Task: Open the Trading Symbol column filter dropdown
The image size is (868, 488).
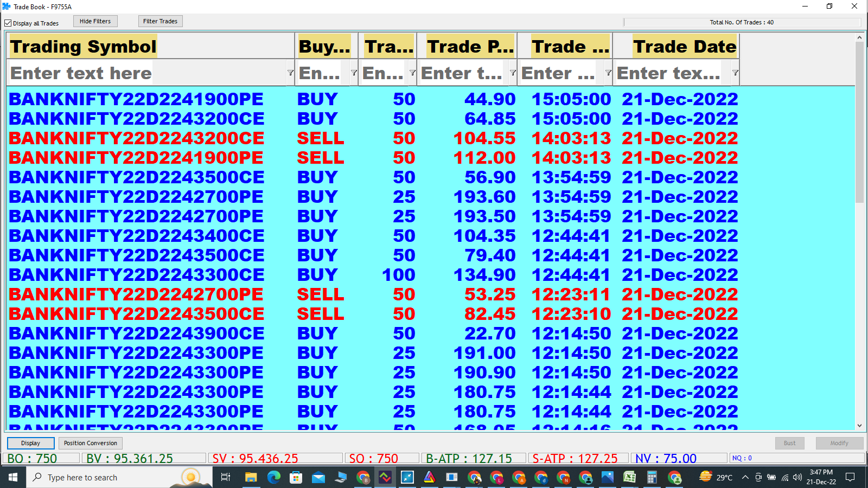Action: 290,73
